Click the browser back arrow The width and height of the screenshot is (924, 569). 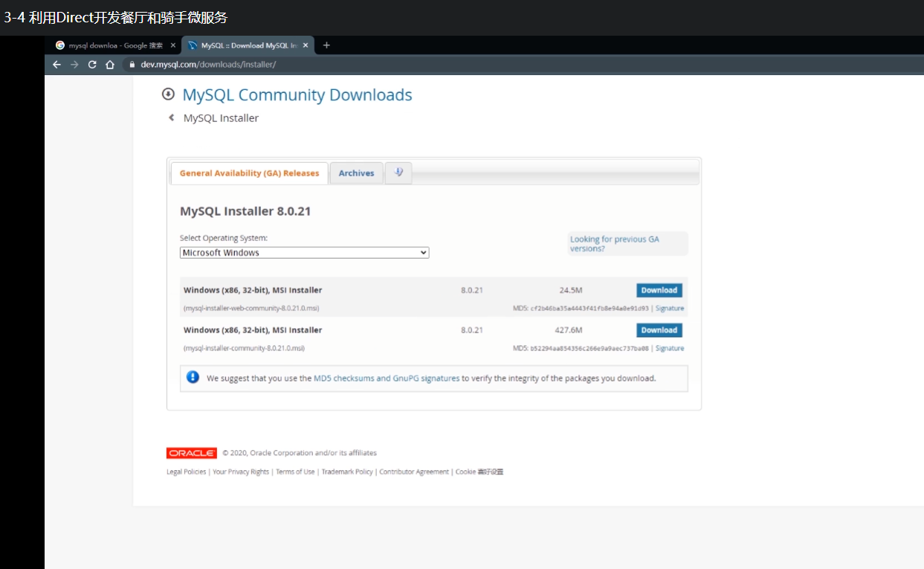pyautogui.click(x=56, y=65)
